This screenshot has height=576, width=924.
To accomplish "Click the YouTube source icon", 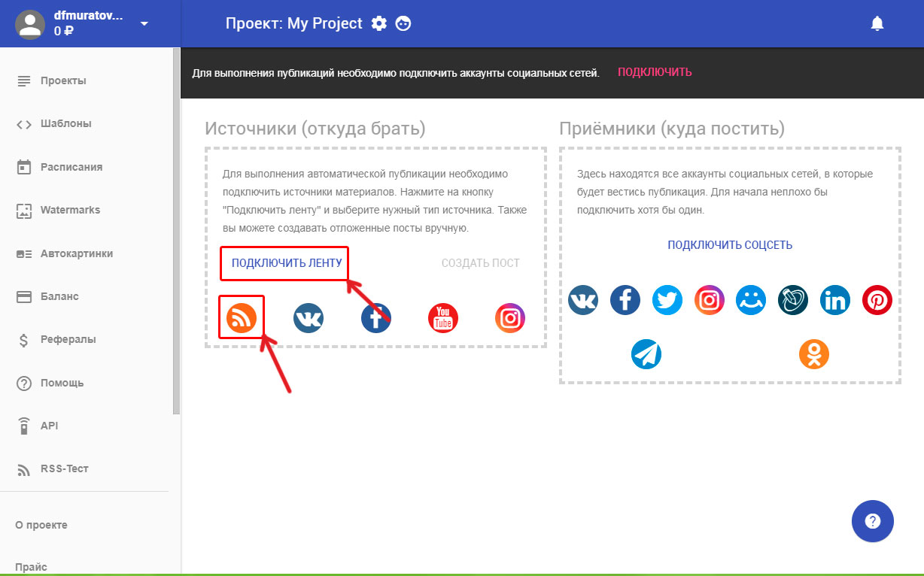I will tap(442, 317).
